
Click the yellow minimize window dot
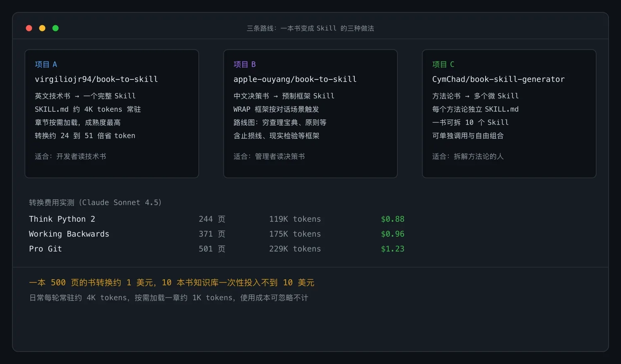point(42,28)
